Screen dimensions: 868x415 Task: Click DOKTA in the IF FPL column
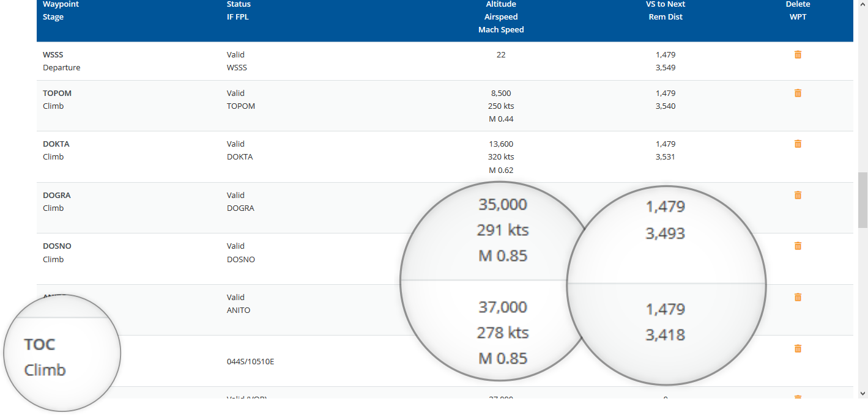tap(240, 157)
